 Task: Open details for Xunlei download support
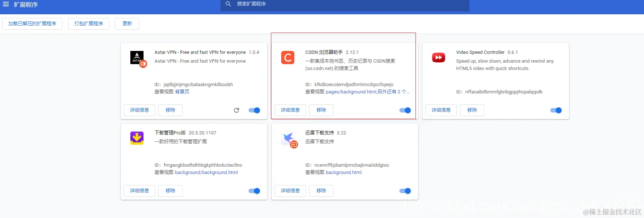[x=290, y=191]
